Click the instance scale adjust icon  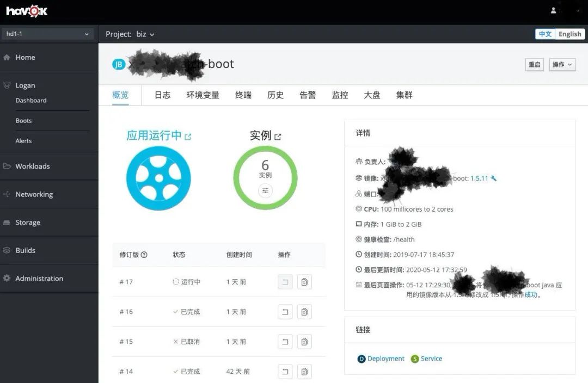point(265,190)
